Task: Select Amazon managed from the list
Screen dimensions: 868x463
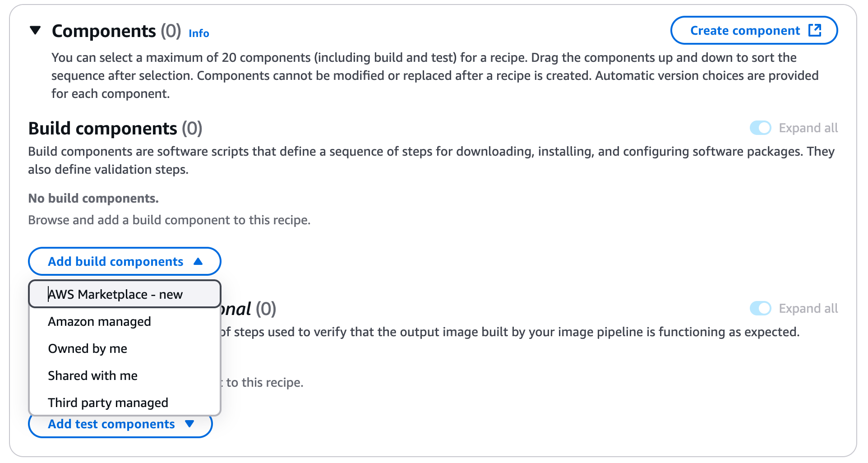Action: click(100, 321)
